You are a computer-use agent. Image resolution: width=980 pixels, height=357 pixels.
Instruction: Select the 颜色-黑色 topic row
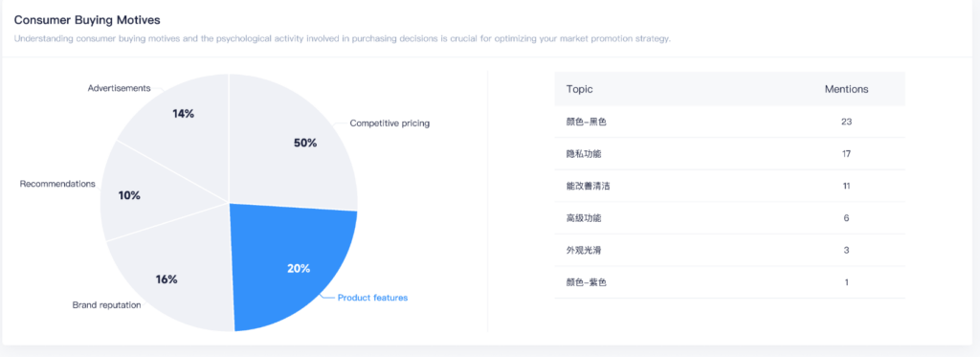[x=729, y=122]
